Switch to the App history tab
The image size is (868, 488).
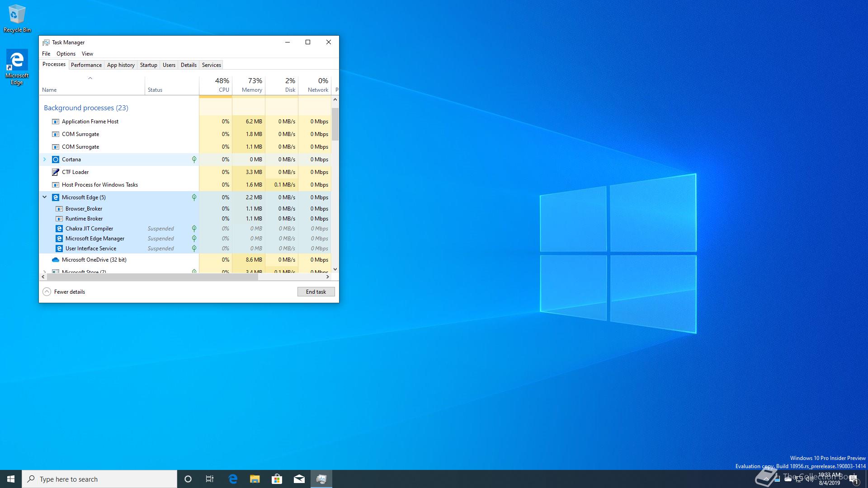point(121,65)
